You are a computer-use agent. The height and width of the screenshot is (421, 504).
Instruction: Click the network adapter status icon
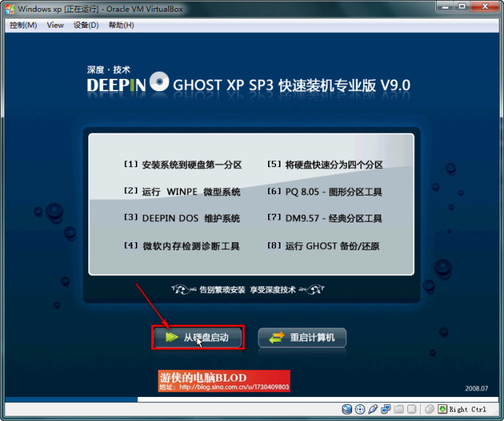(386, 409)
